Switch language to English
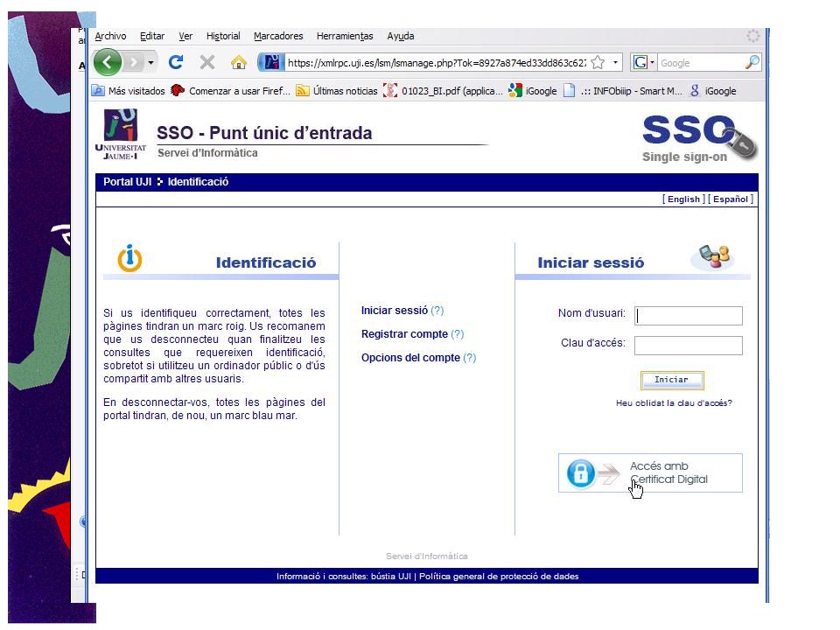Screen dimensions: 840x630 (x=683, y=199)
